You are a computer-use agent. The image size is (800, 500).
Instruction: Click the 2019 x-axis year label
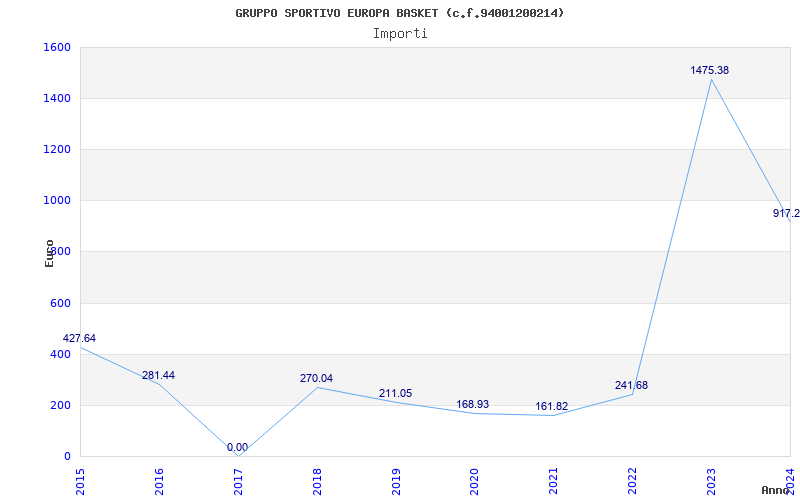coord(396,480)
